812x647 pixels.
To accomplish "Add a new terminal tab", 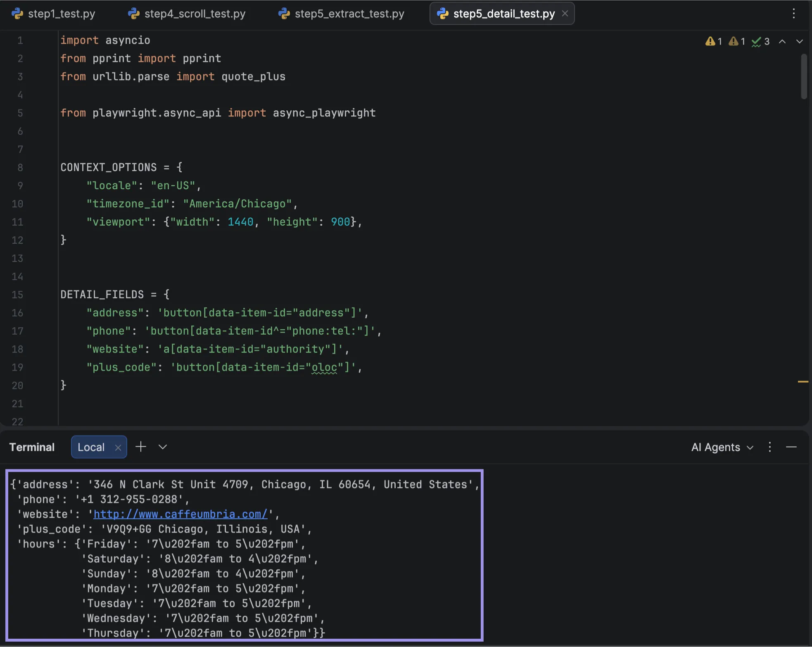I will pos(141,447).
